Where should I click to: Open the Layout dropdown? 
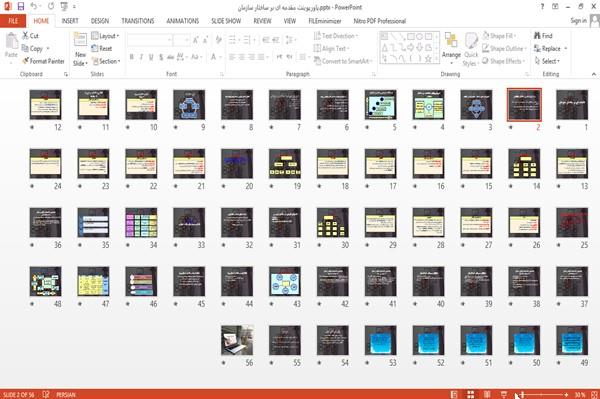[105, 36]
